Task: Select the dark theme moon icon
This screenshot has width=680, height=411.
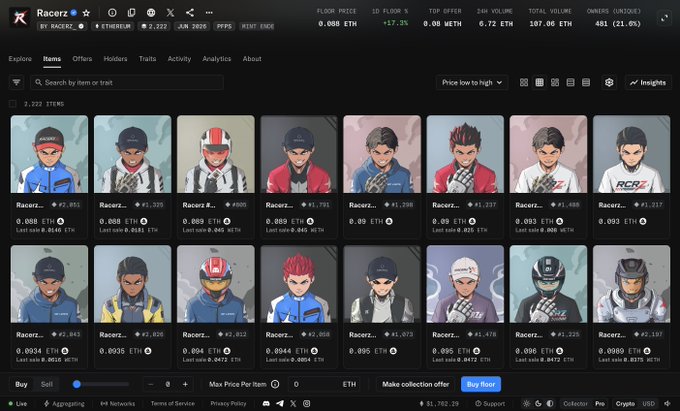Action: 538,404
